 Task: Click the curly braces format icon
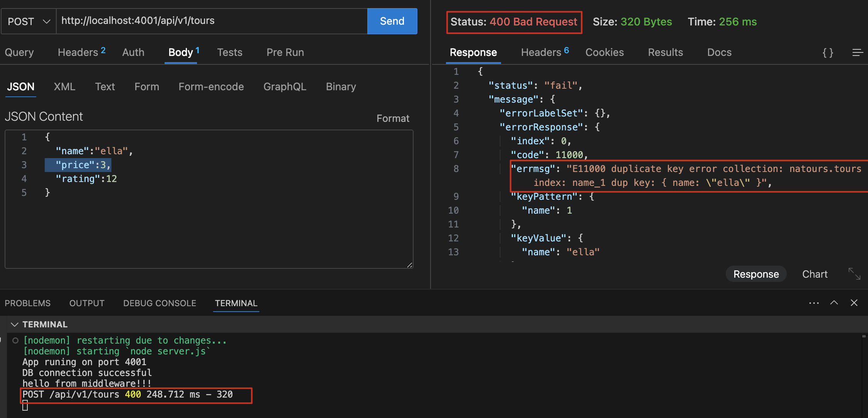(x=828, y=52)
